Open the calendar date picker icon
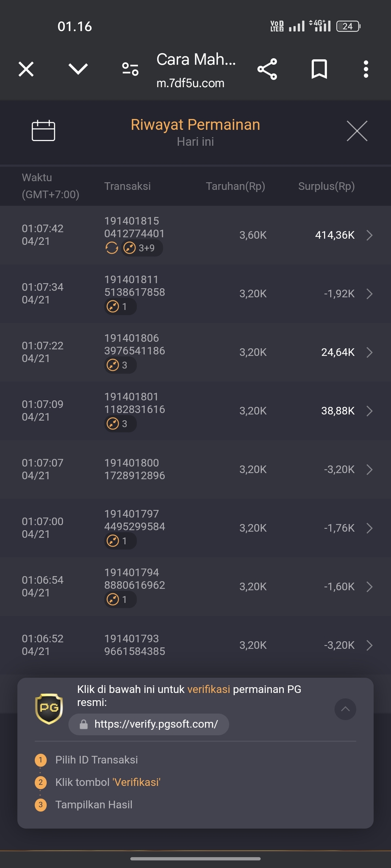 pyautogui.click(x=43, y=130)
